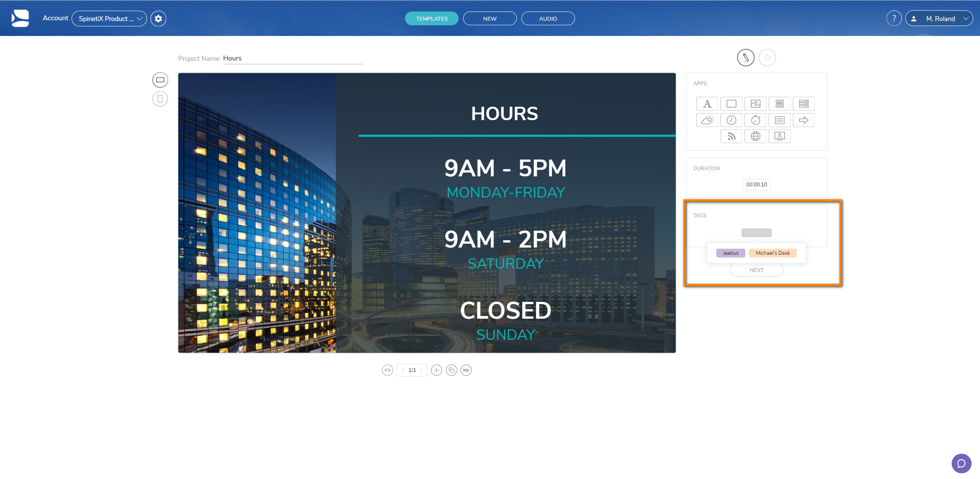Switch to portrait orientation
This screenshot has width=980, height=479.
(160, 99)
